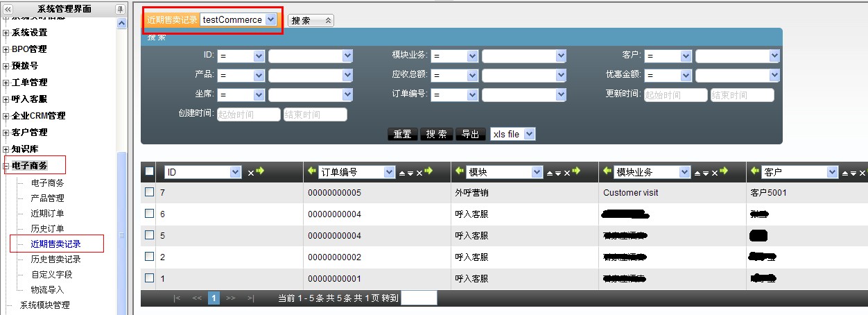868x315 pixels.
Task: Select the checkbox for row ID 2
Action: pyautogui.click(x=149, y=257)
